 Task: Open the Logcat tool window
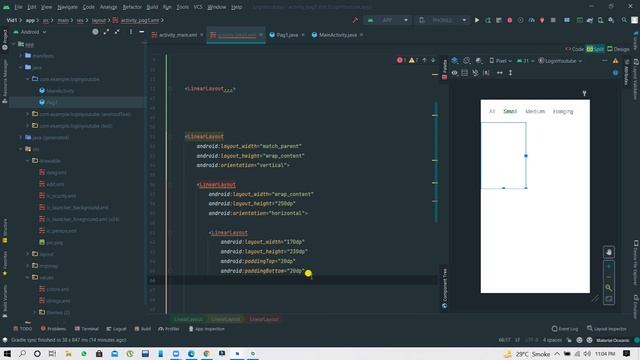pyautogui.click(x=117, y=329)
